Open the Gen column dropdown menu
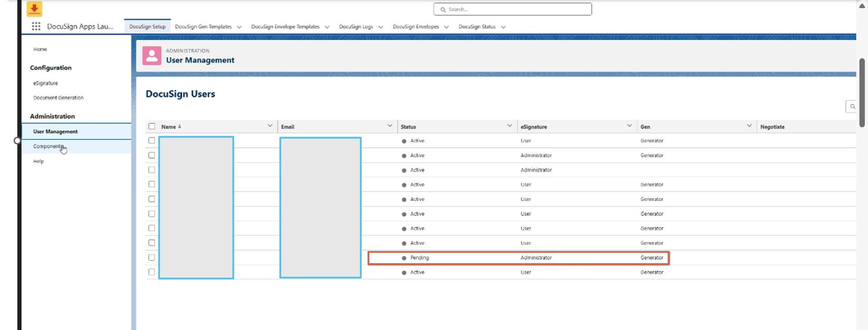The height and width of the screenshot is (330, 868). [749, 125]
